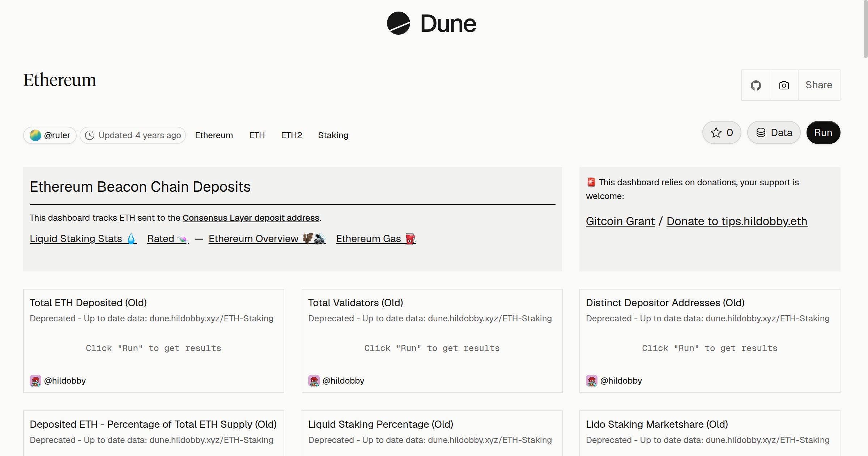Select the ETH2 tag
This screenshot has height=456, width=868.
(x=292, y=135)
